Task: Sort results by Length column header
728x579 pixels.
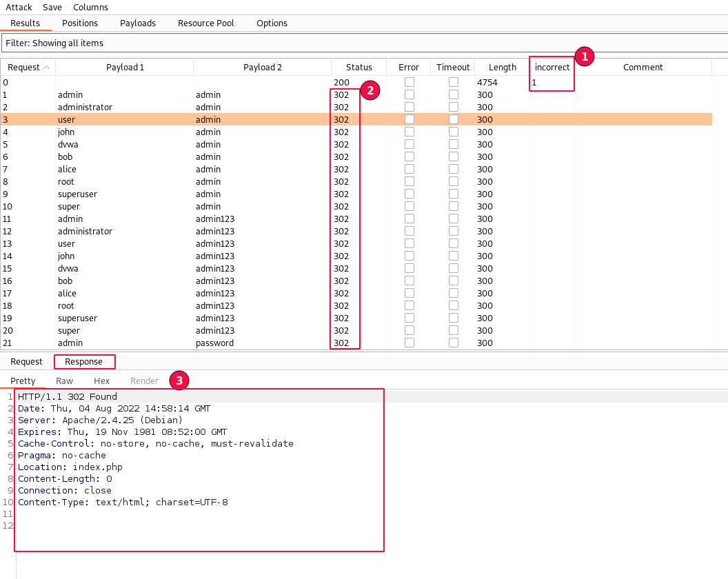Action: pyautogui.click(x=502, y=68)
